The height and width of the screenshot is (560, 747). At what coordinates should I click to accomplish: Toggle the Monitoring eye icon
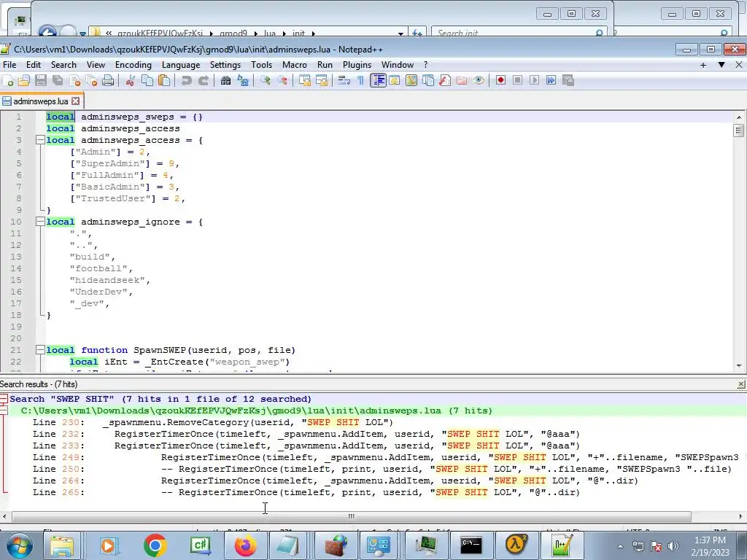pos(479,80)
